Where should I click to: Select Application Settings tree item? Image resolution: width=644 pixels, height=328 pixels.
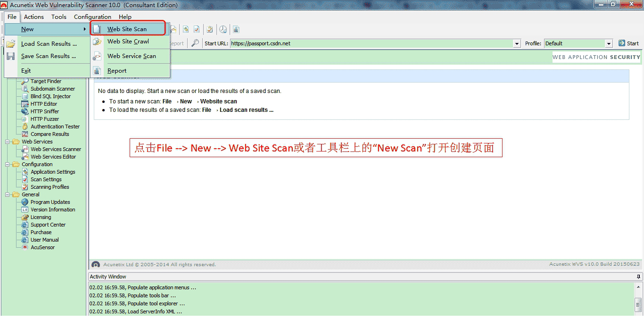click(53, 172)
